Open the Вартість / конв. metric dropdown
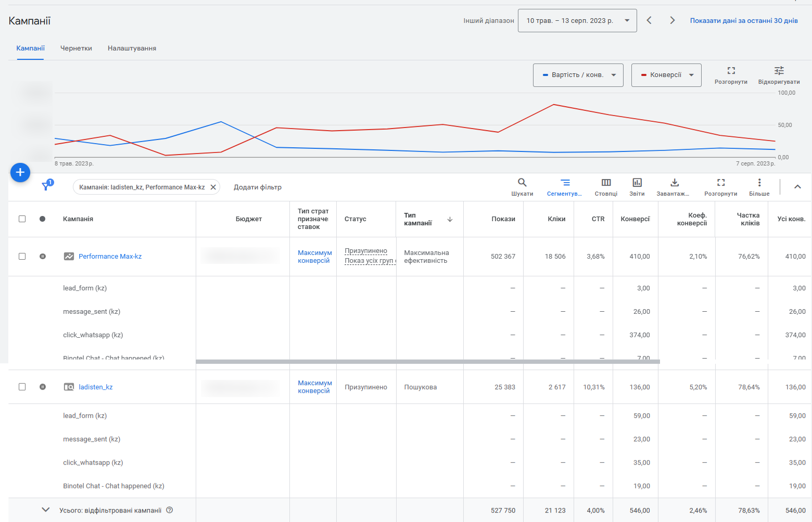This screenshot has width=812, height=522. 578,75
